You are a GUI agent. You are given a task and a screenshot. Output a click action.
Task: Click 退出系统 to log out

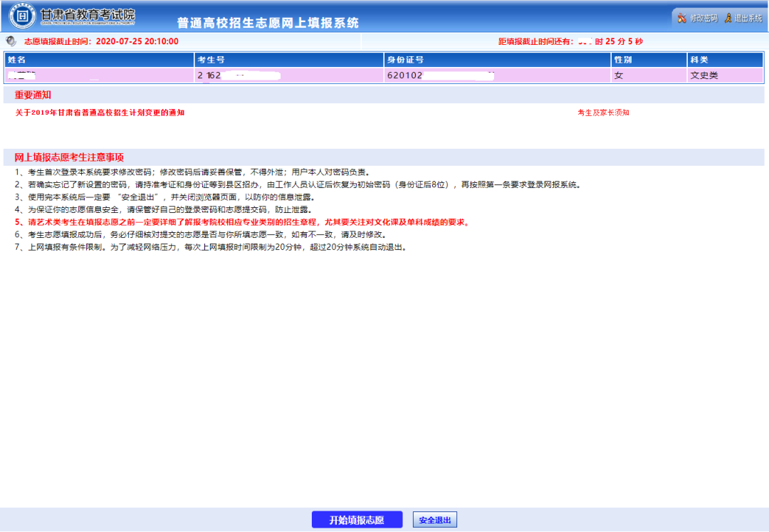point(748,18)
